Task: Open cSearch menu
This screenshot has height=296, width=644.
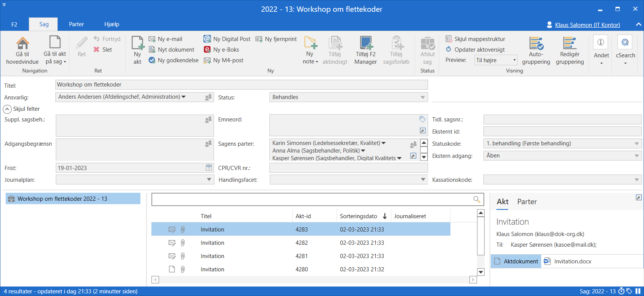Action: point(625,50)
